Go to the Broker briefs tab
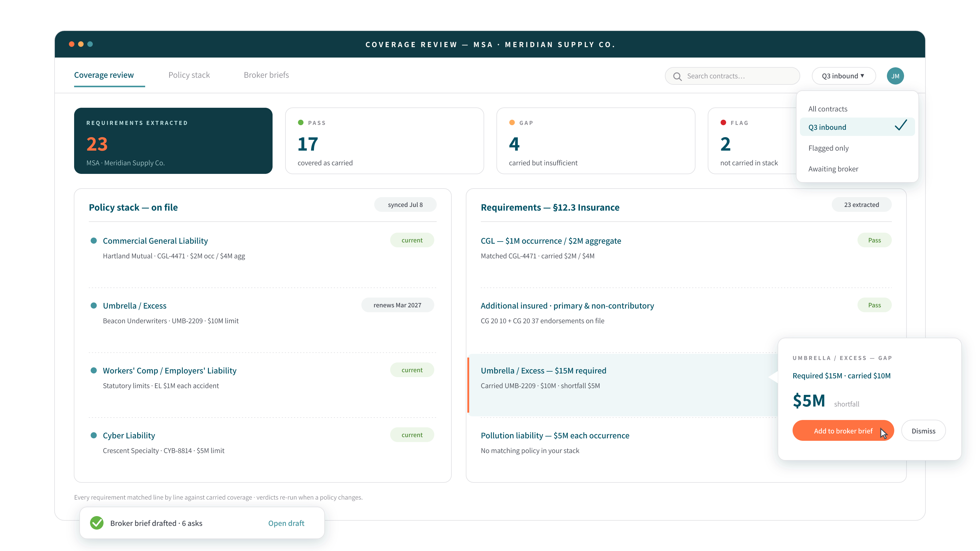This screenshot has height=551, width=980. click(266, 75)
